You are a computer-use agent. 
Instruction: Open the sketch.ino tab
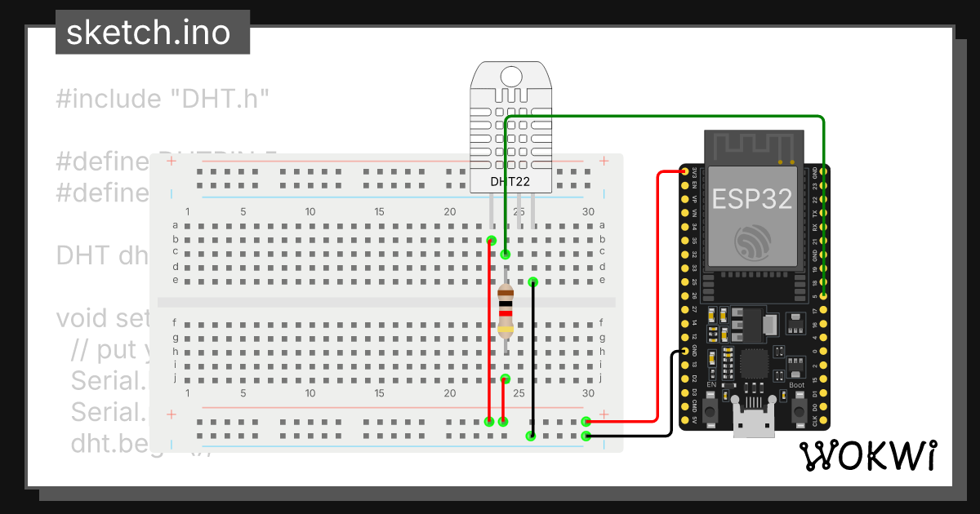tap(152, 33)
